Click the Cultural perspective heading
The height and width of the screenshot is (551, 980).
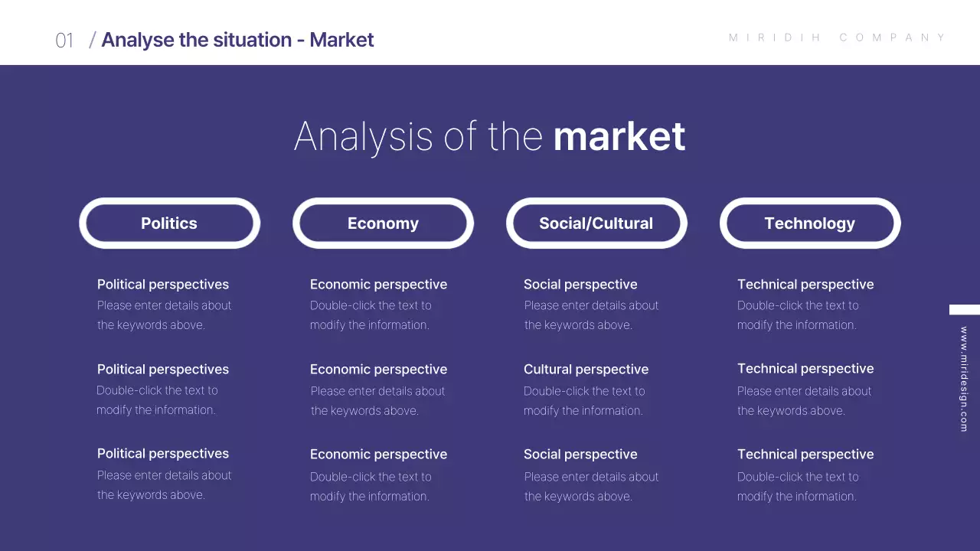point(586,370)
